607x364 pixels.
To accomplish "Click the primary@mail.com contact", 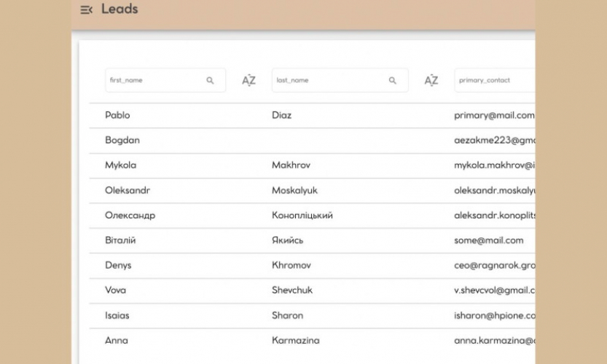I will pyautogui.click(x=494, y=115).
